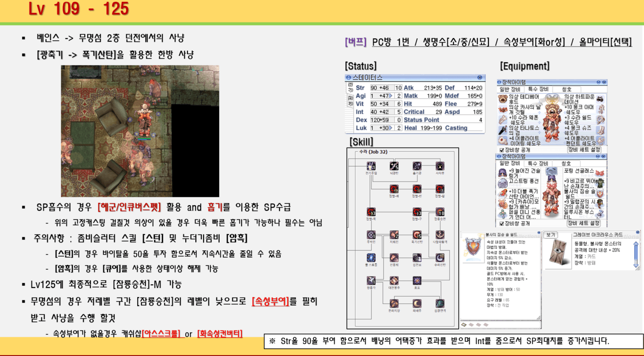The height and width of the screenshot is (356, 644).
Task: Click the Lv 109 - 125 heading
Action: 79,9
